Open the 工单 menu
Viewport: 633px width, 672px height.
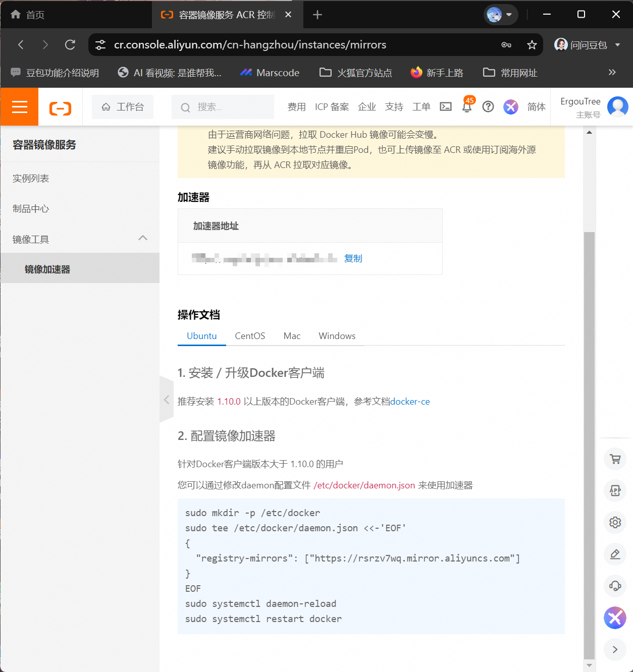pyautogui.click(x=421, y=107)
